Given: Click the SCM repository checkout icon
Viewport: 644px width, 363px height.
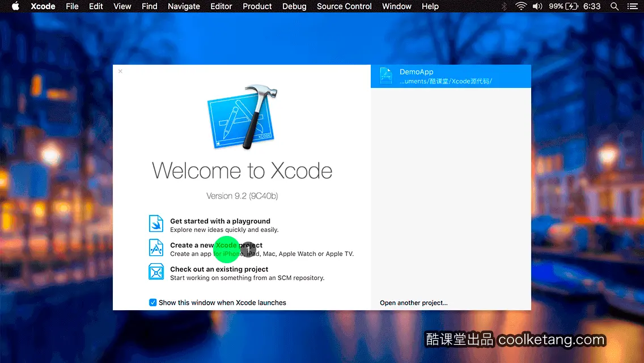Looking at the screenshot, I should [156, 272].
